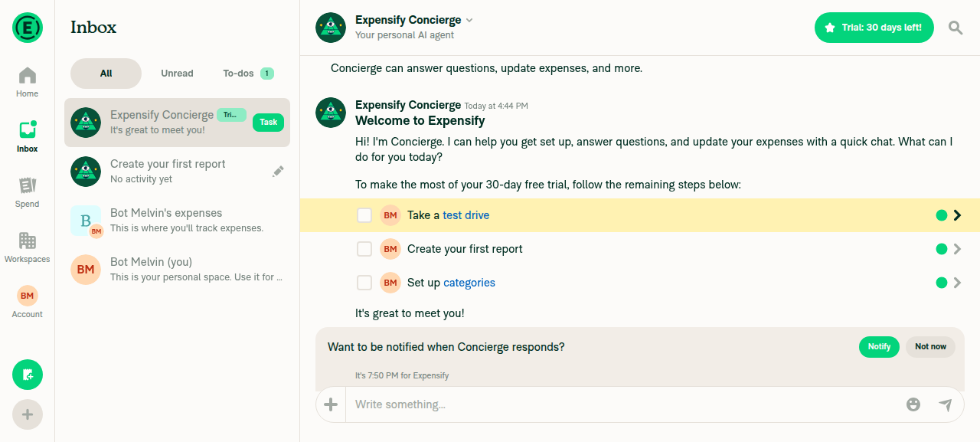Screen dimensions: 980x442
Task: Click the Trial badge on the Concierge row
Action: (x=231, y=115)
